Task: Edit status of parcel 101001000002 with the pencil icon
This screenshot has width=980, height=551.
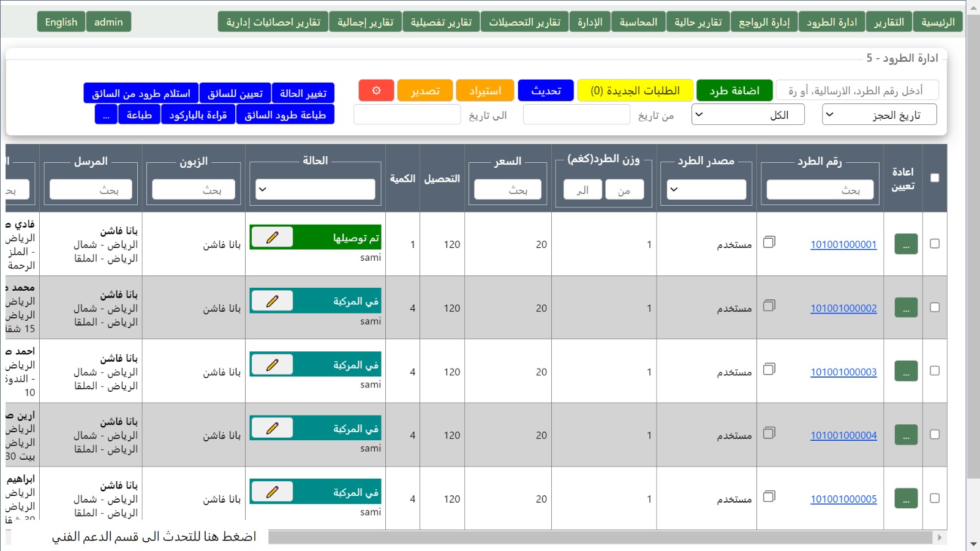Action: 272,301
